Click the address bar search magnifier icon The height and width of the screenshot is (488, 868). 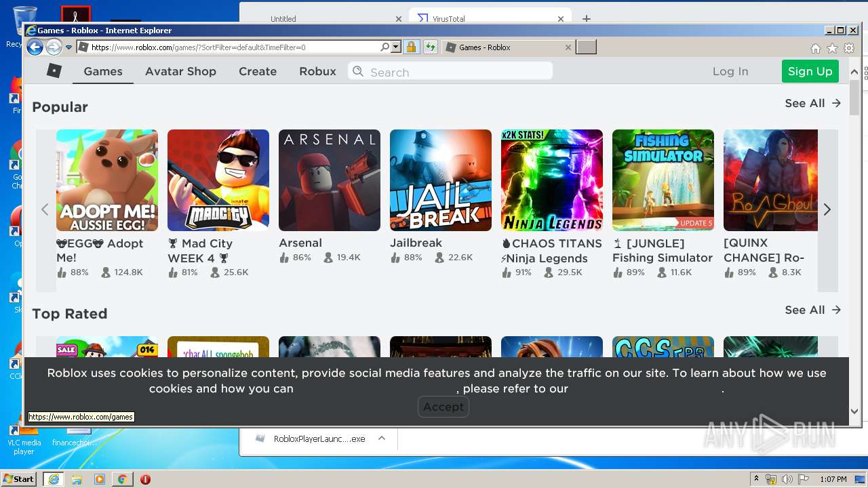point(384,47)
